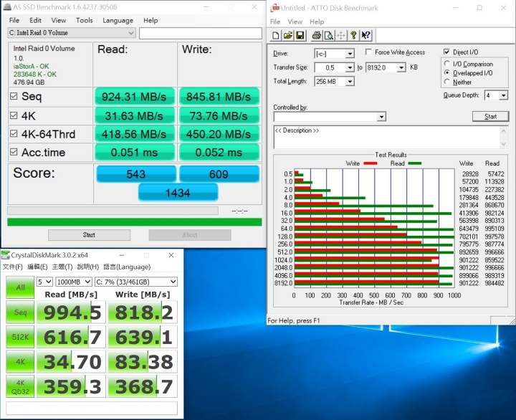Toggle the Direct I/O checkbox

click(x=447, y=52)
